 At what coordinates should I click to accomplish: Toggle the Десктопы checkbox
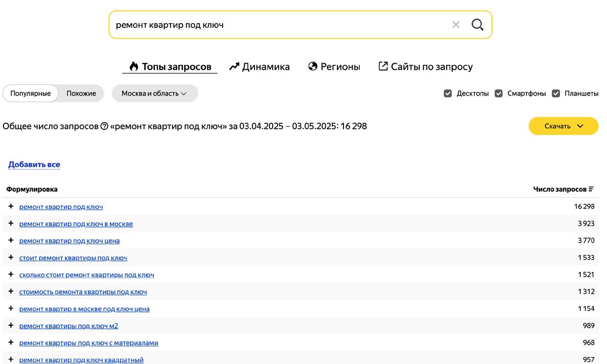click(448, 94)
